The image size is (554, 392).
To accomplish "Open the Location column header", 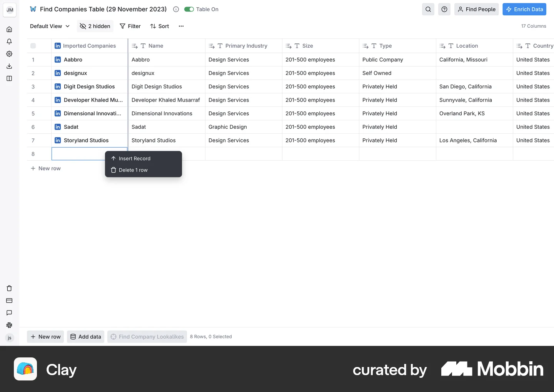I will click(x=474, y=46).
